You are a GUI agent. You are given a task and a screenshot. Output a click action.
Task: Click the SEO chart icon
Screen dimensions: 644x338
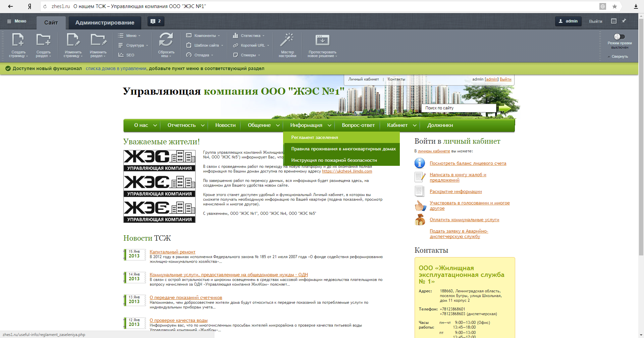[x=121, y=55]
